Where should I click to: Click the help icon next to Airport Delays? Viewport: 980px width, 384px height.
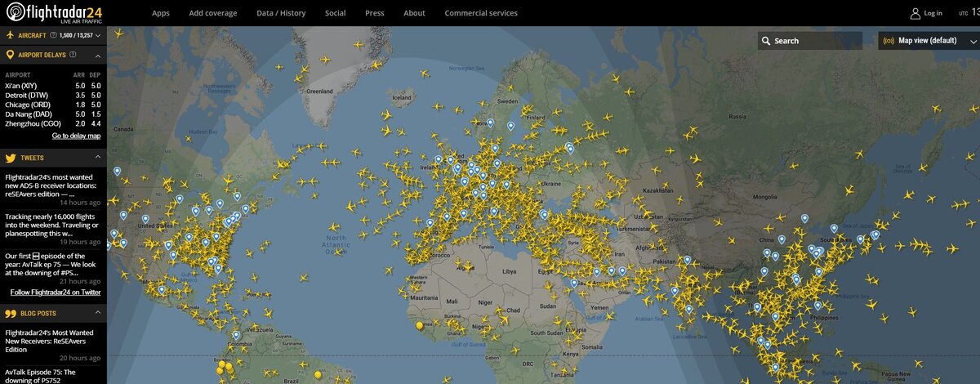click(x=73, y=55)
